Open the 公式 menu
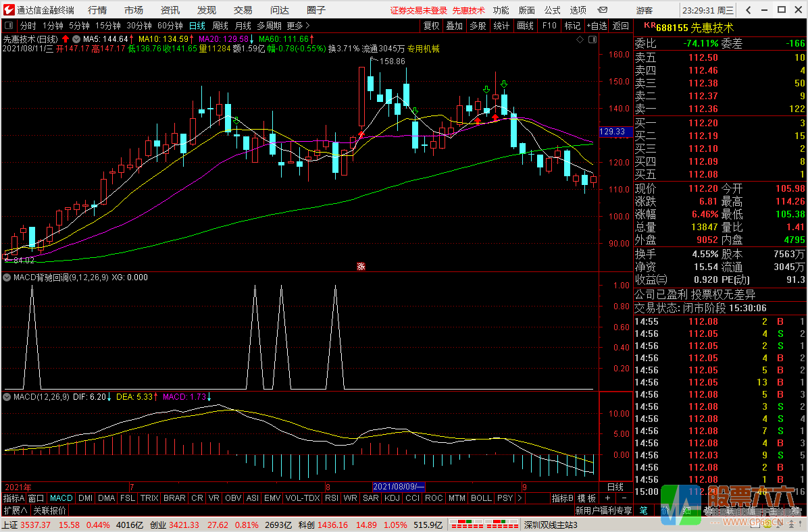Viewport: 808px width, 532px height. click(553, 10)
